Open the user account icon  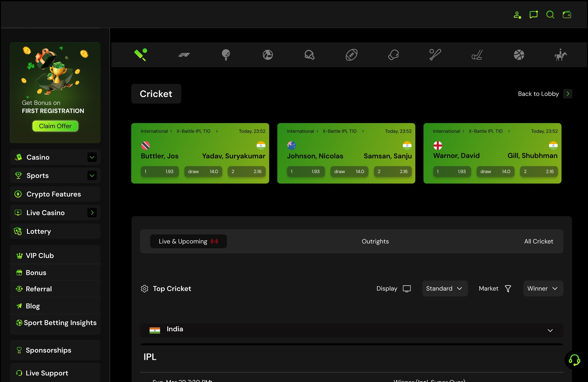(x=517, y=15)
